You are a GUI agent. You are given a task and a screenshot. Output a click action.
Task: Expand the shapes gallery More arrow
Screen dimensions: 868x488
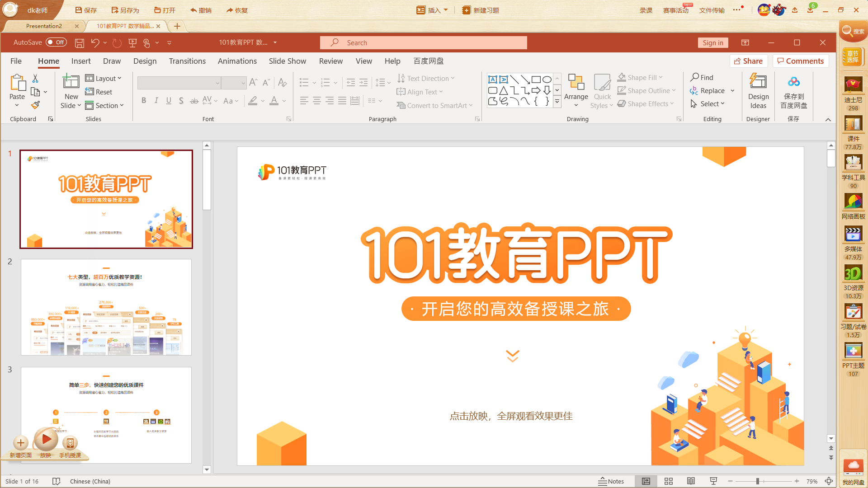pyautogui.click(x=557, y=102)
